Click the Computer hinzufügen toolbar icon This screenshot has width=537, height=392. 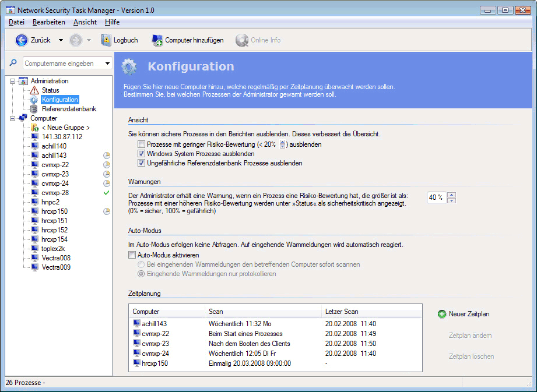coord(159,40)
